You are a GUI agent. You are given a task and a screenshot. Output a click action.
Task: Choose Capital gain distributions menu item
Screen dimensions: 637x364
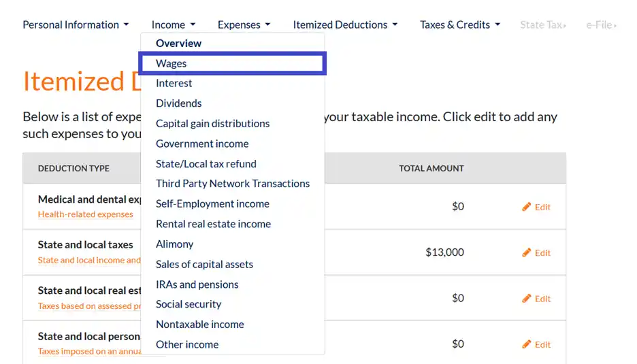tap(212, 123)
